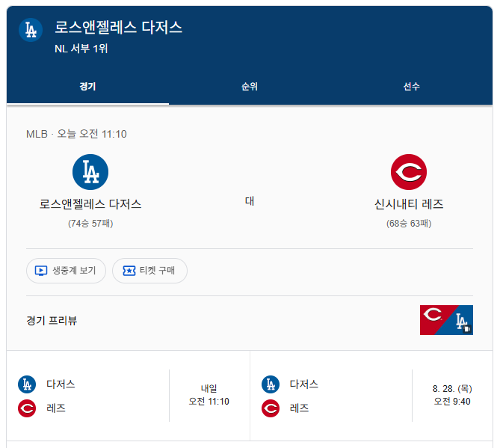Click the NL 서부 1위 standing text
This screenshot has width=500, height=448.
coord(81,49)
